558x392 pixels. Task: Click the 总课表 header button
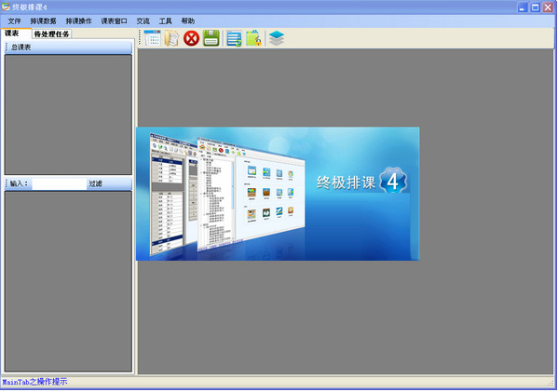(68, 47)
